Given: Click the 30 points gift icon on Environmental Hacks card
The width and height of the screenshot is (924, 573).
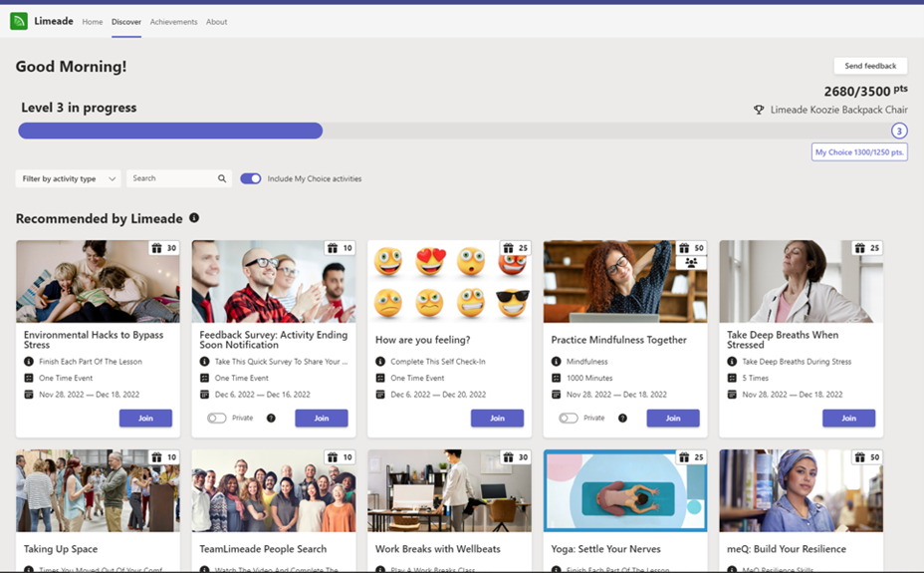Looking at the screenshot, I should click(156, 248).
